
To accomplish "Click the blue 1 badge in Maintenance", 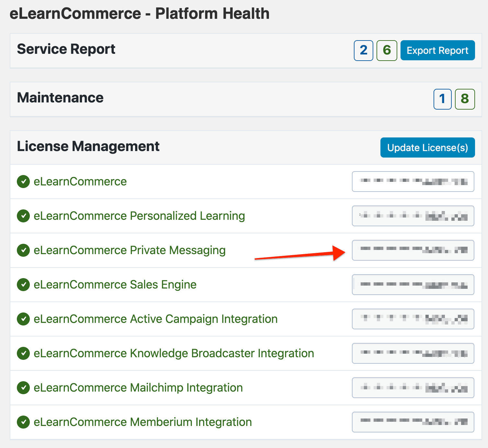I will tap(442, 99).
